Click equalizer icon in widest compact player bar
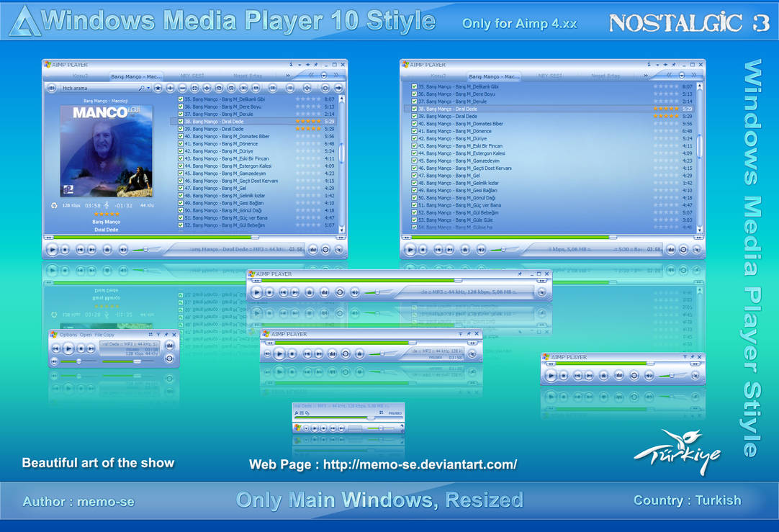This screenshot has height=532, width=779. coord(325,292)
